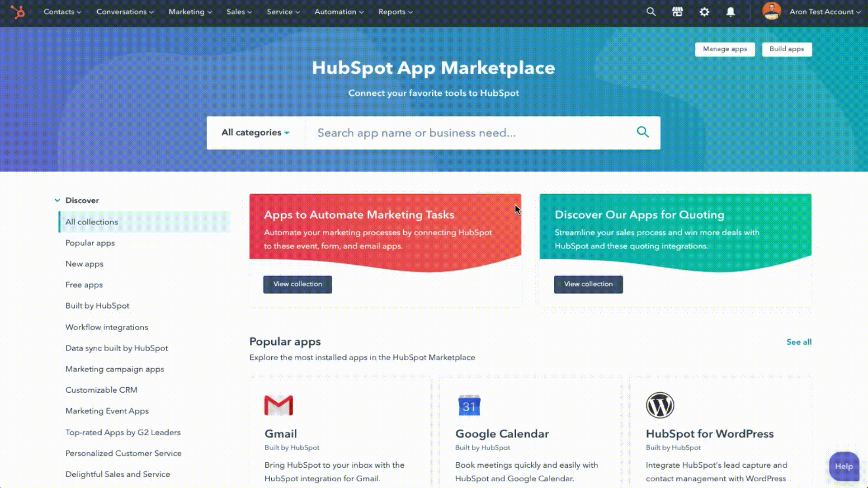This screenshot has height=488, width=868.
Task: Open search from the top navigation magnifier
Action: point(651,12)
